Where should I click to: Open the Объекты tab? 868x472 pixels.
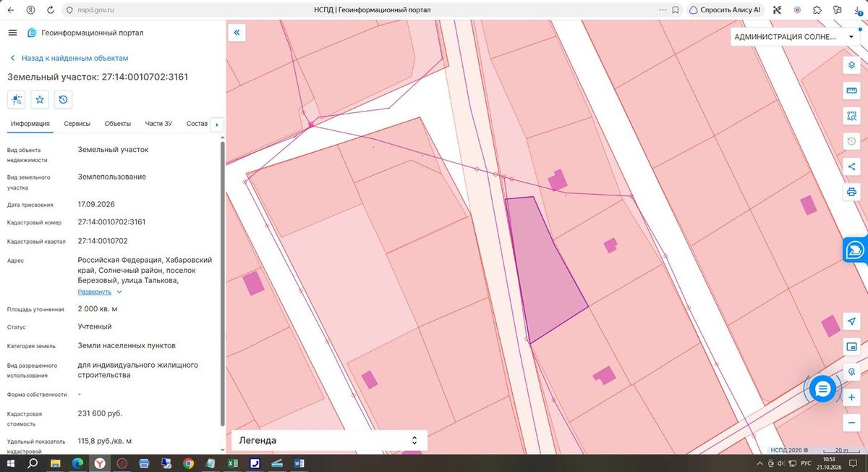coord(117,124)
